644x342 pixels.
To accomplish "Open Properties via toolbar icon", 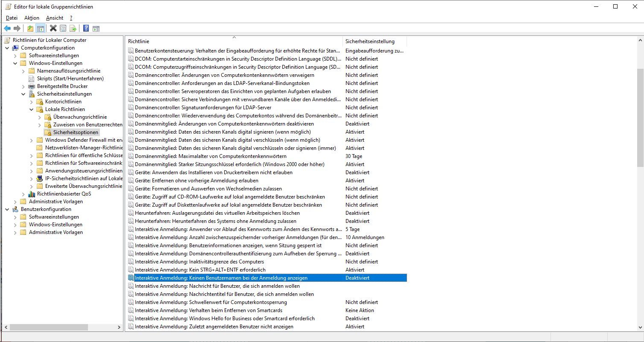I will pyautogui.click(x=63, y=28).
